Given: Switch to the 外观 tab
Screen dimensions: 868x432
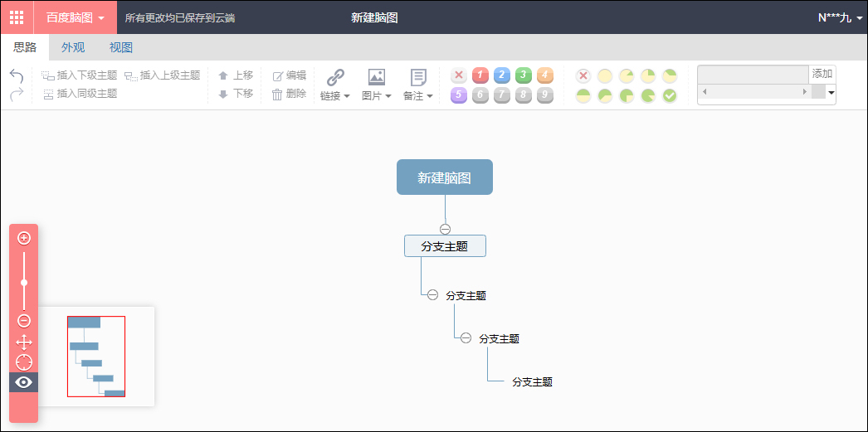Looking at the screenshot, I should pyautogui.click(x=73, y=47).
